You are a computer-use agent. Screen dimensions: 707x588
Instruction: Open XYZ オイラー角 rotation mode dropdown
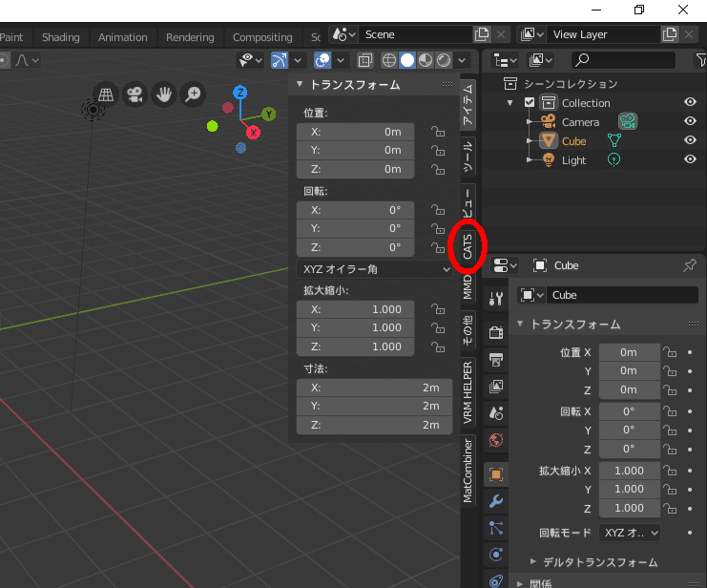click(x=375, y=269)
